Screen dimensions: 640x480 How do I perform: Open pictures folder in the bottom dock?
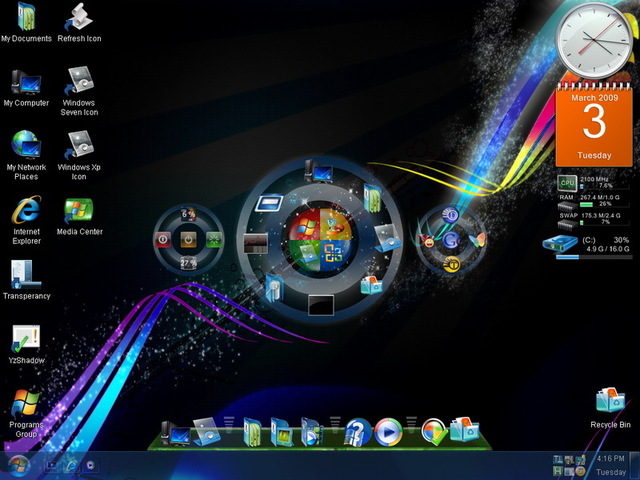(281, 432)
